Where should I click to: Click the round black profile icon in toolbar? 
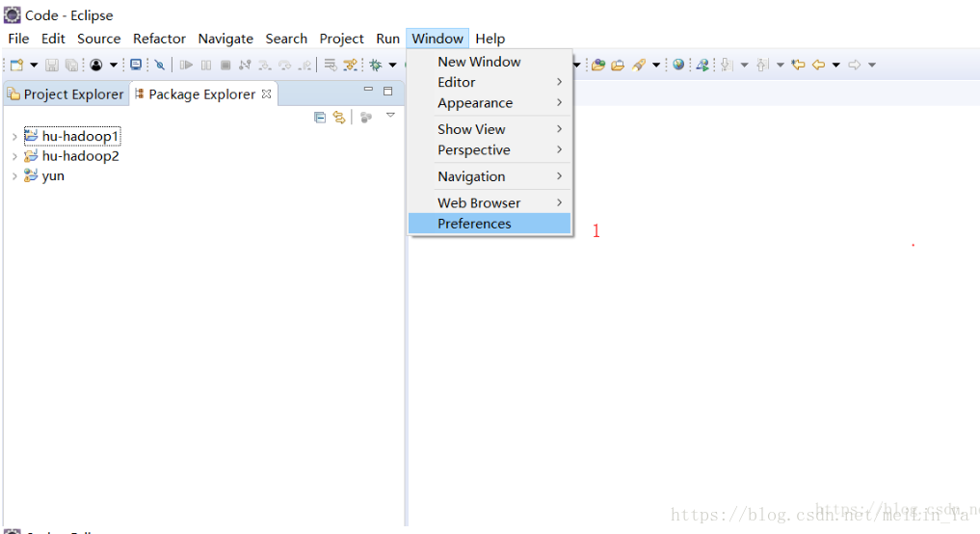coord(95,65)
